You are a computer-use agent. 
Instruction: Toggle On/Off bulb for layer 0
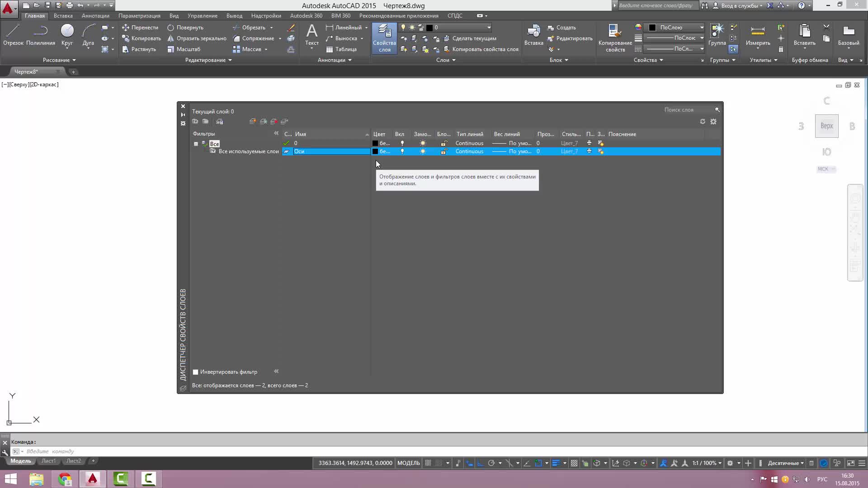tap(402, 143)
